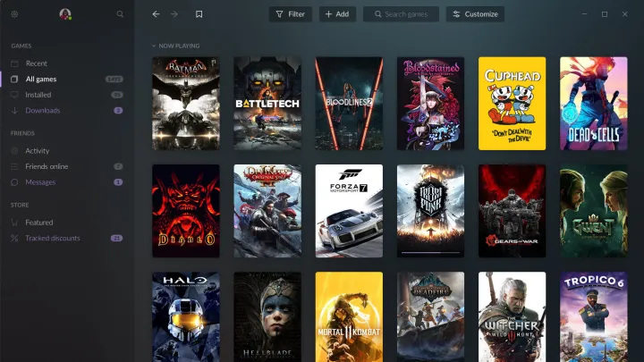Click the Search games field
The height and width of the screenshot is (362, 644).
[x=401, y=14]
